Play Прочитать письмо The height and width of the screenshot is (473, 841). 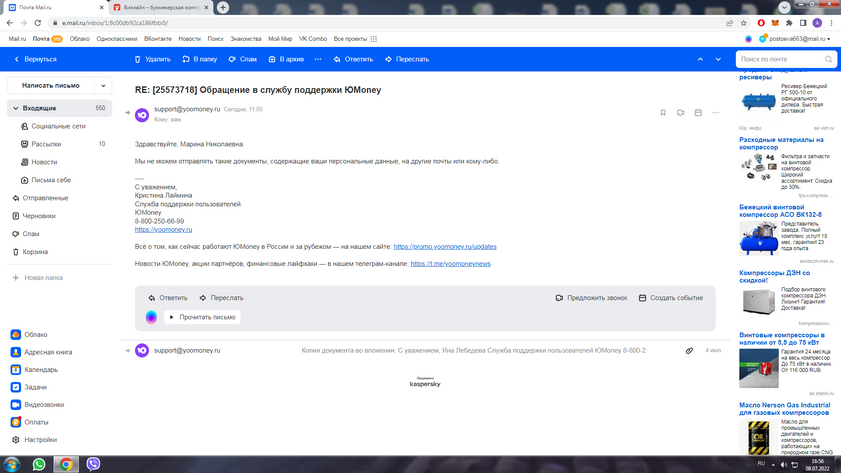tap(202, 317)
